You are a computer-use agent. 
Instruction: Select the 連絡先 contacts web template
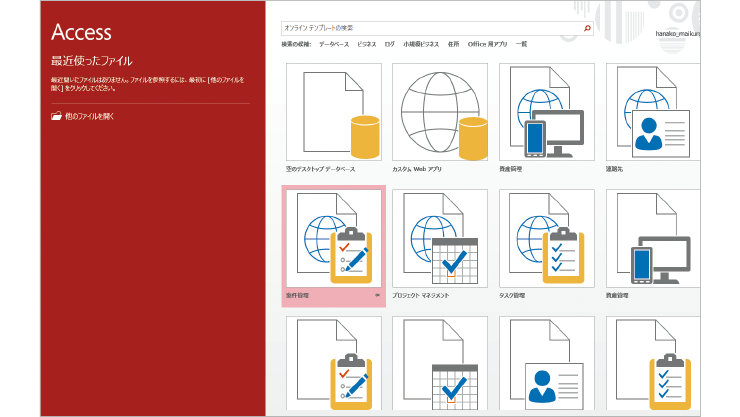point(653,112)
